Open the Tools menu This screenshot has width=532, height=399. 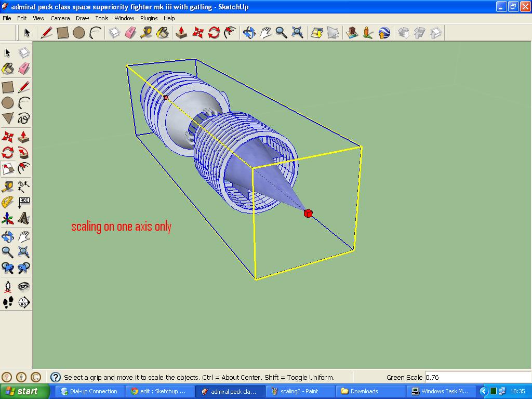point(101,18)
